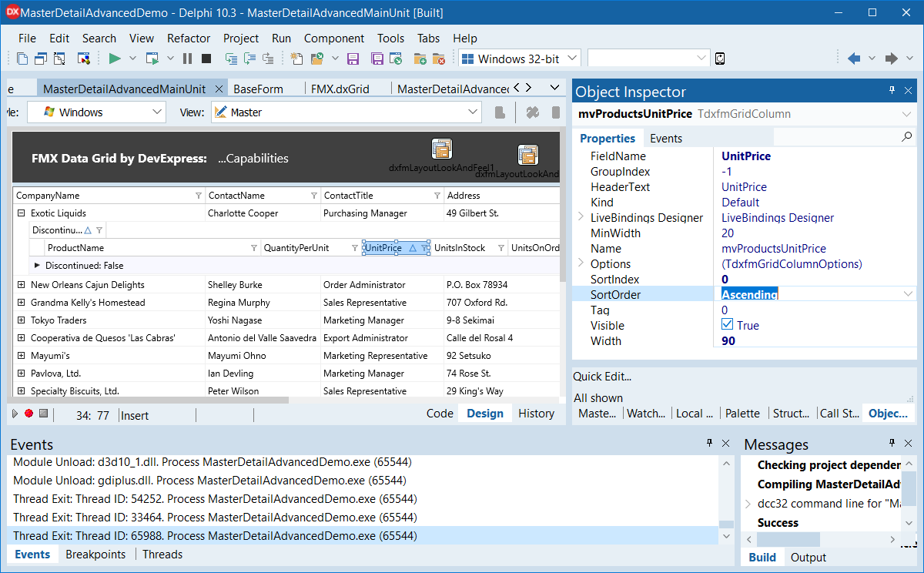This screenshot has height=573, width=924.
Task: Pause the running program
Action: click(188, 59)
